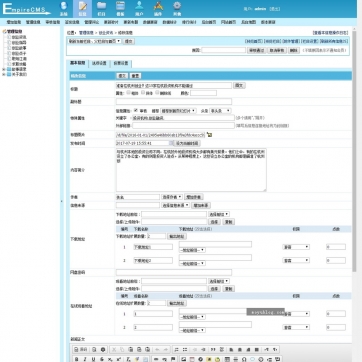Screen dimensions: 362x362
Task: Open the 附件管理 link
Action: (291, 41)
